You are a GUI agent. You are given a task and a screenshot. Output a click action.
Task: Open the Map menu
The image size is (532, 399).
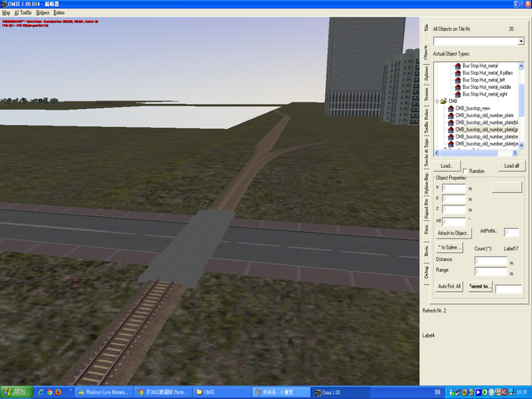click(x=7, y=13)
